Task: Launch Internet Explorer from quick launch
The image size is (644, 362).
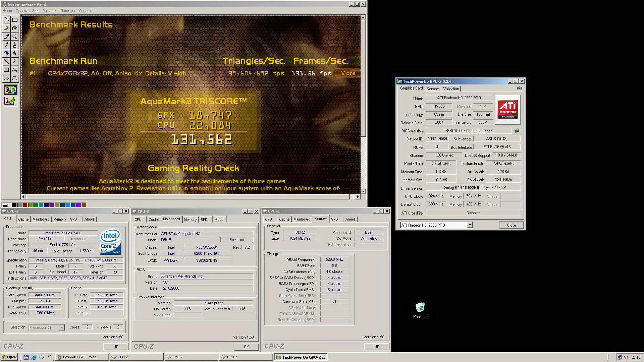Action: point(34,357)
